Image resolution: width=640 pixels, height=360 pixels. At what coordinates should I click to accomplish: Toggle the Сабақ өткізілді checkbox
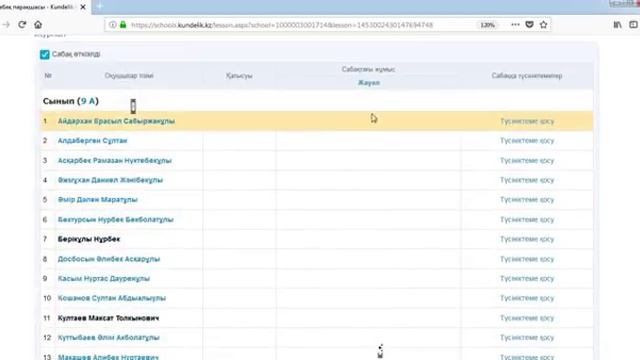[x=44, y=54]
